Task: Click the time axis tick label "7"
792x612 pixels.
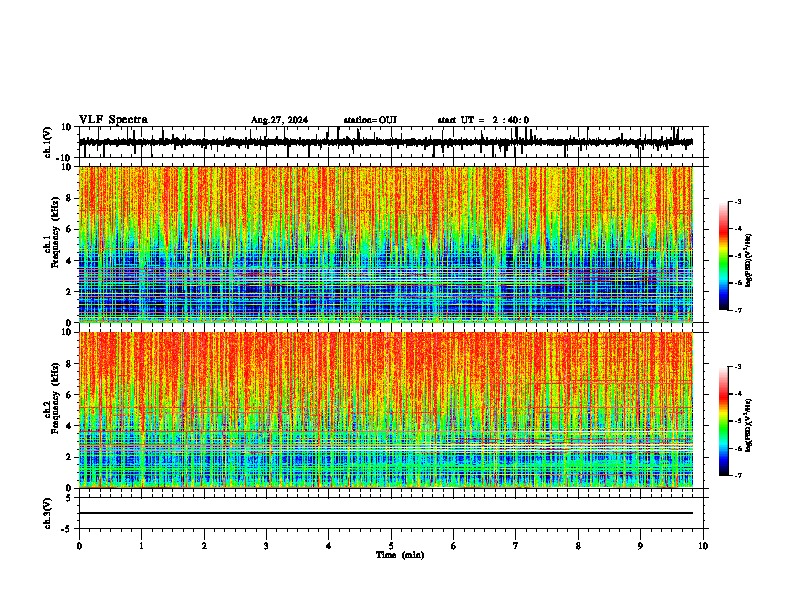Action: click(x=516, y=546)
